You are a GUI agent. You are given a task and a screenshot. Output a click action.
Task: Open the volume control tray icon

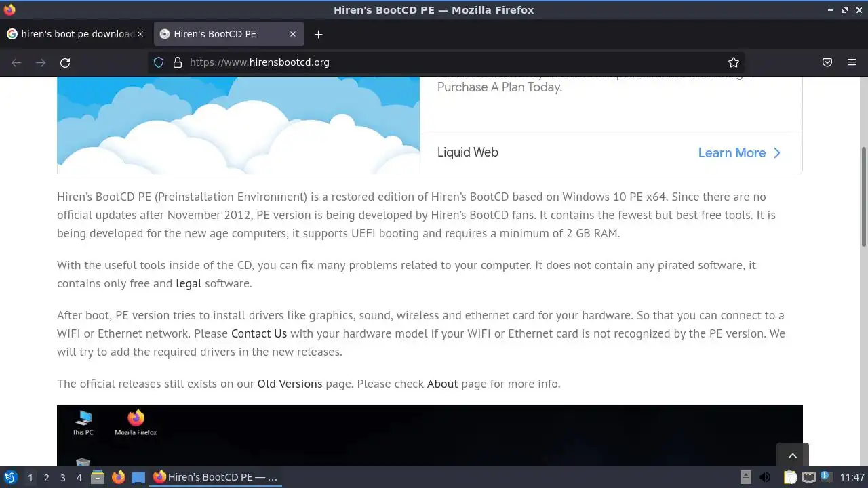765,477
